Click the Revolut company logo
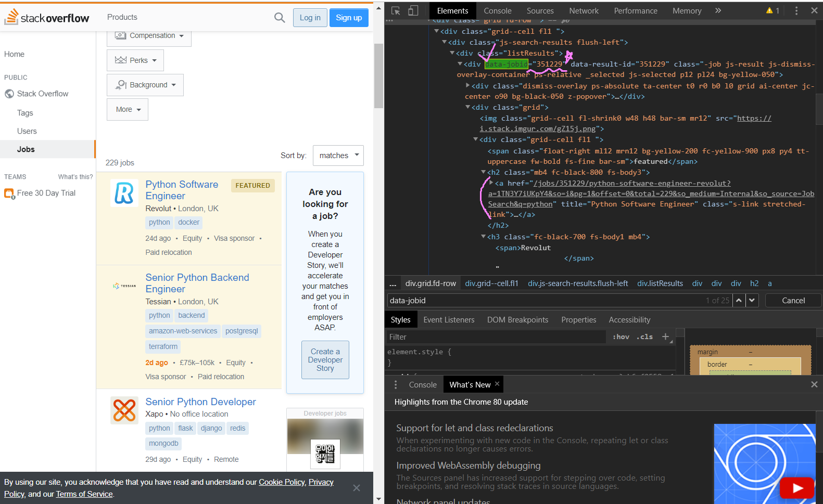The height and width of the screenshot is (504, 823). [124, 193]
